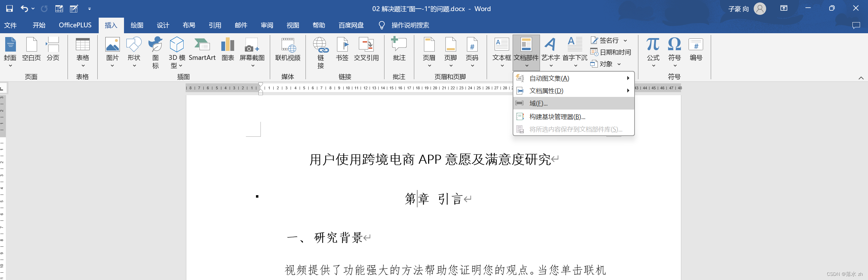Open the 自动图文集(A) submenu
The width and height of the screenshot is (868, 280).
(x=574, y=78)
